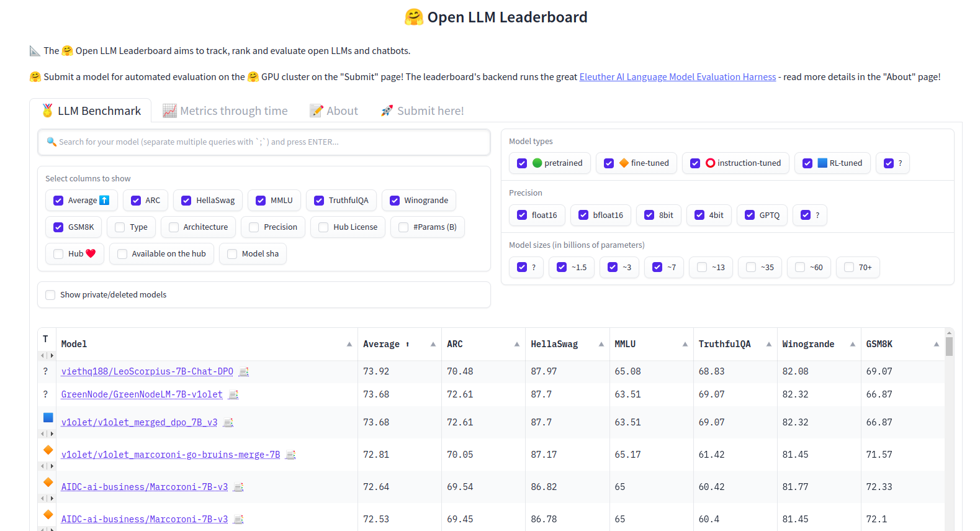The height and width of the screenshot is (531, 980).
Task: Click the details icon beside viethq188/LeoScorpius-7B-Chat-DPO
Action: pos(244,372)
